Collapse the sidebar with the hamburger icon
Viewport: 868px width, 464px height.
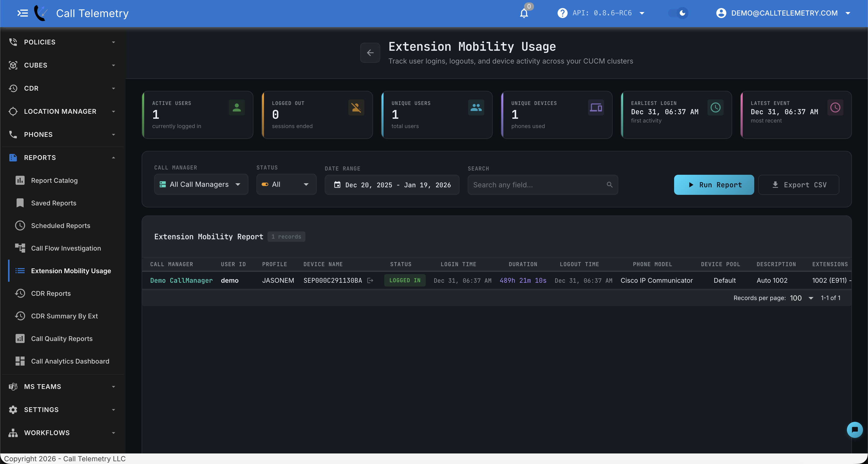point(23,13)
